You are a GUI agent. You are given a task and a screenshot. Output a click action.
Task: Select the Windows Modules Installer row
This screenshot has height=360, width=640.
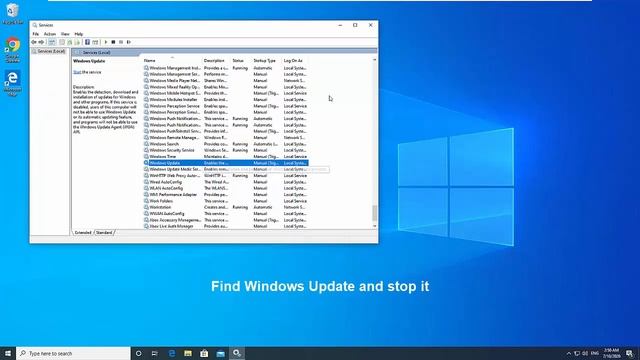coord(226,100)
